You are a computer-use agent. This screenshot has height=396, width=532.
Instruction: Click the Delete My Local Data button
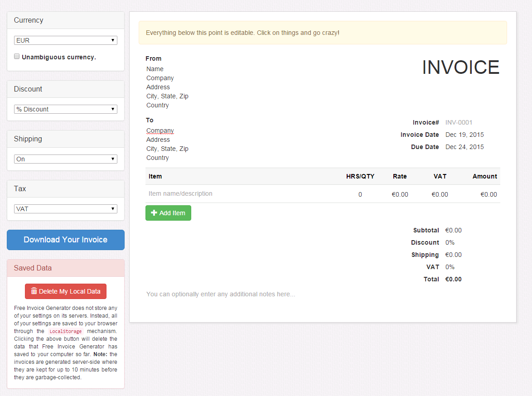coord(65,291)
